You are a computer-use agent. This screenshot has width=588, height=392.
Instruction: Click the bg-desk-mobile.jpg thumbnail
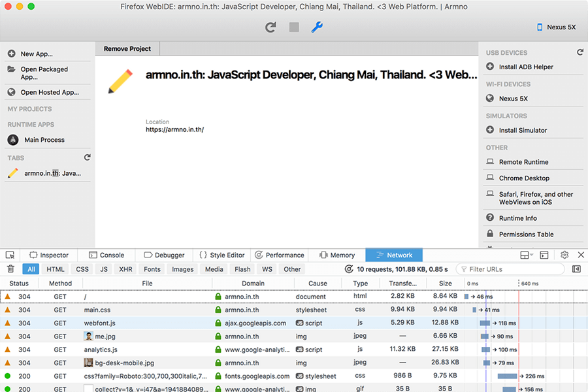coord(88,363)
